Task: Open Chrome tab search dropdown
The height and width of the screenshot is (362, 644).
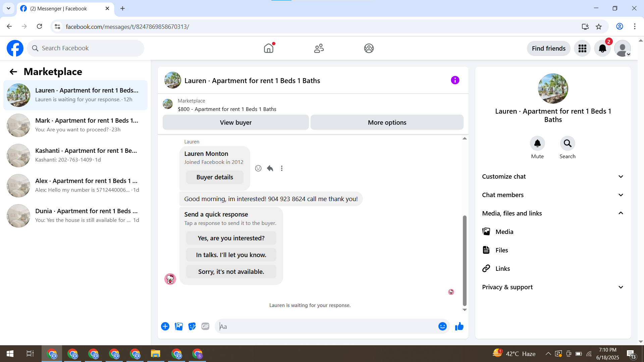Action: (8, 8)
